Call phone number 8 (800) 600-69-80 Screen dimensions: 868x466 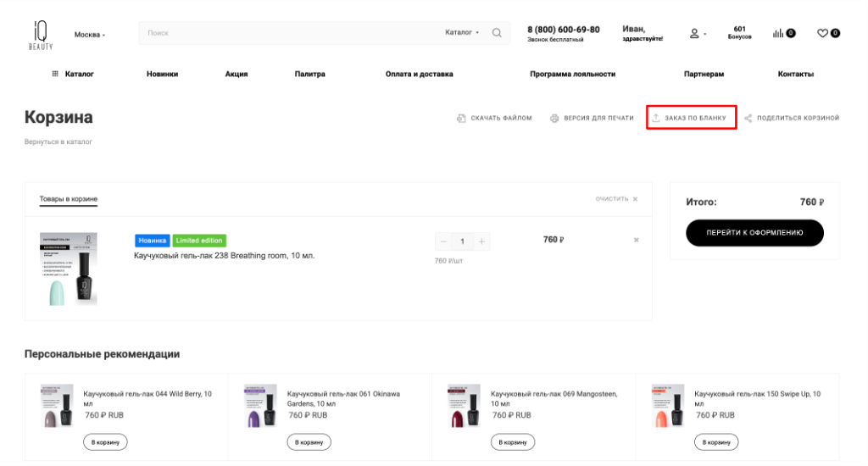(x=563, y=30)
